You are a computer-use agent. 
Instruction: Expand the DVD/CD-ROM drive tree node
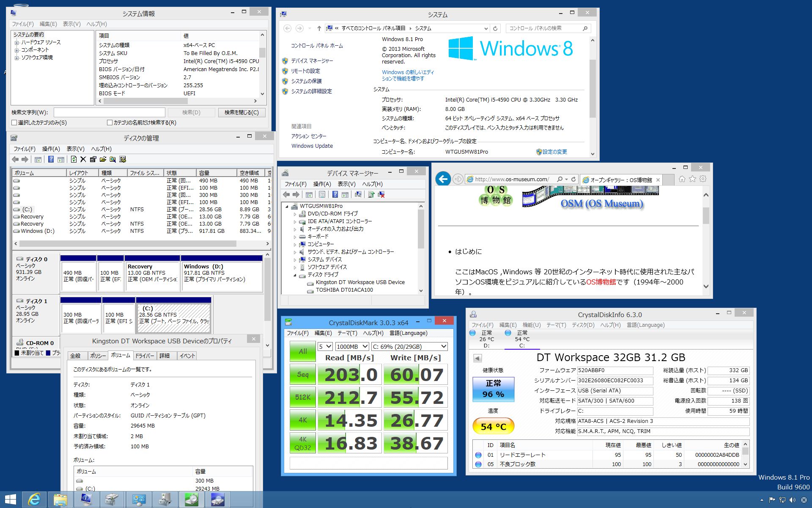point(295,214)
